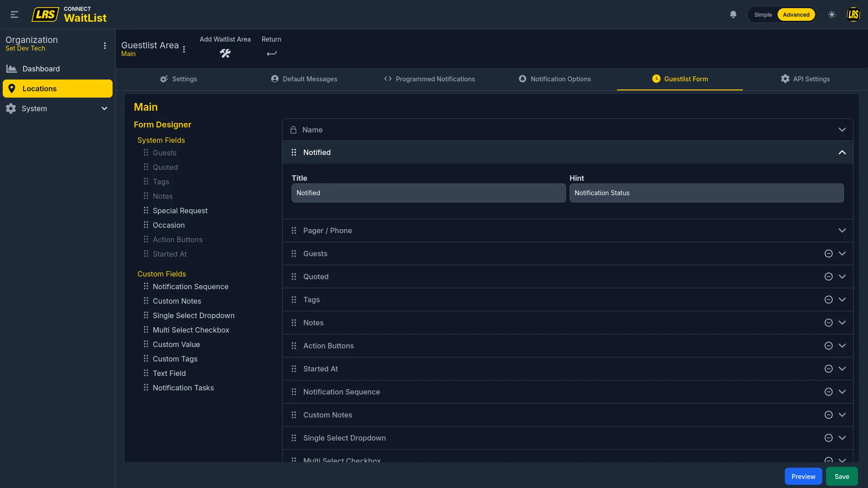
Task: Remove the Started At field with its minus icon
Action: (x=829, y=369)
